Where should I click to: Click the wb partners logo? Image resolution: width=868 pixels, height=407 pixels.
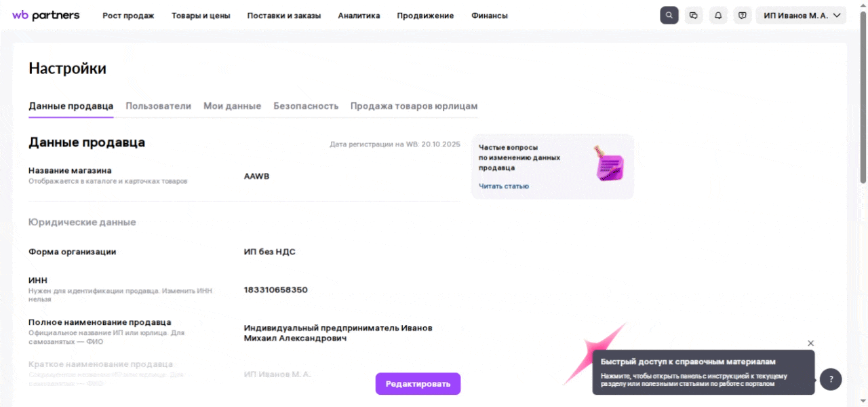(45, 16)
